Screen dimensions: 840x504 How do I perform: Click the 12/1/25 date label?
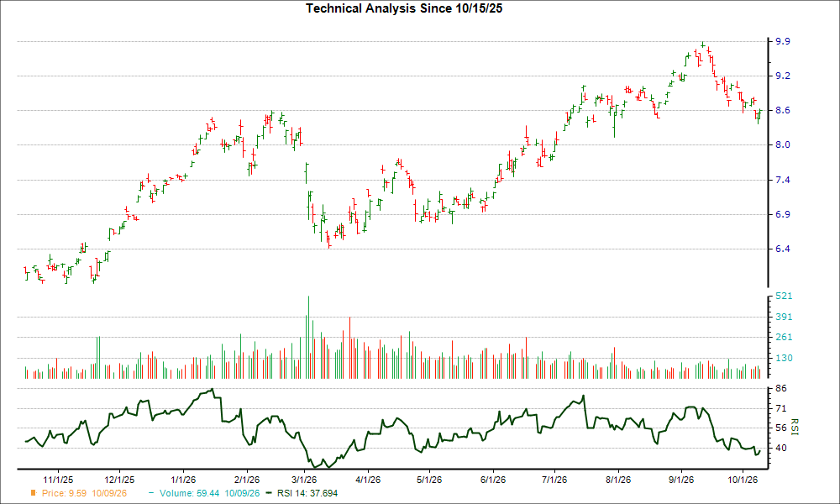click(x=119, y=480)
